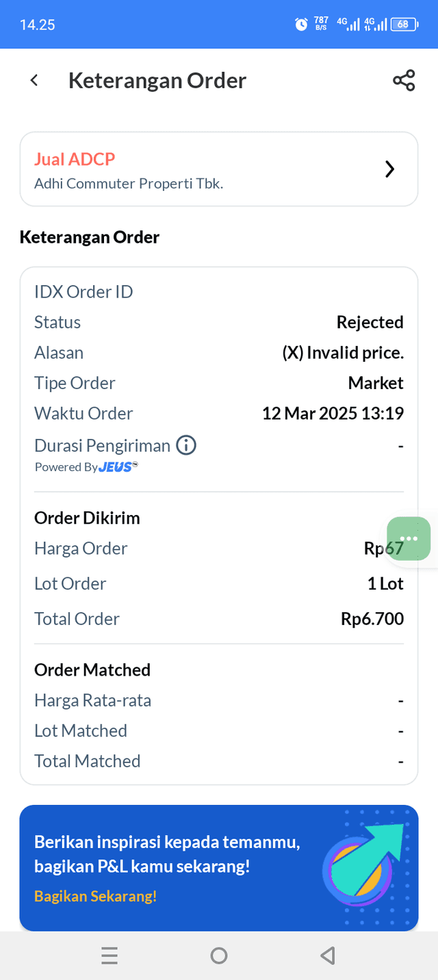438x980 pixels.
Task: Open the share icon
Action: coord(404,81)
